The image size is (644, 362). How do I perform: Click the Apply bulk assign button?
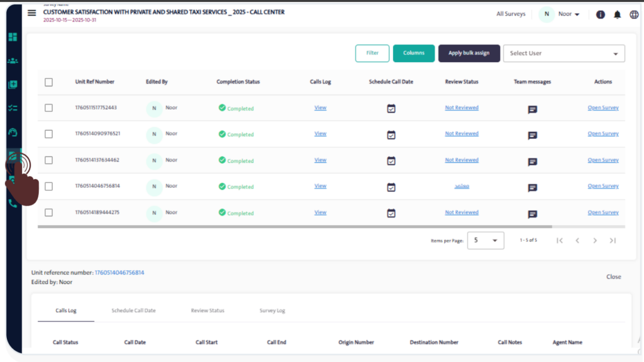pos(469,53)
